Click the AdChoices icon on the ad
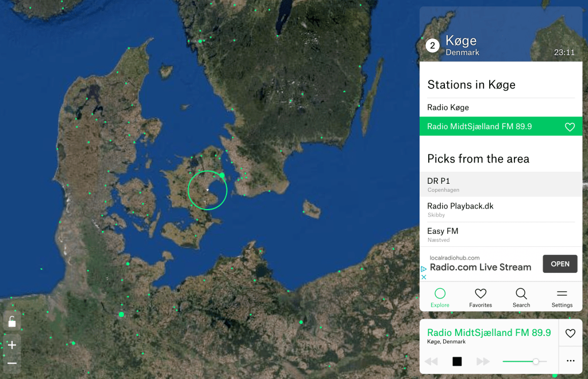Image resolution: width=588 pixels, height=379 pixels. click(x=424, y=269)
